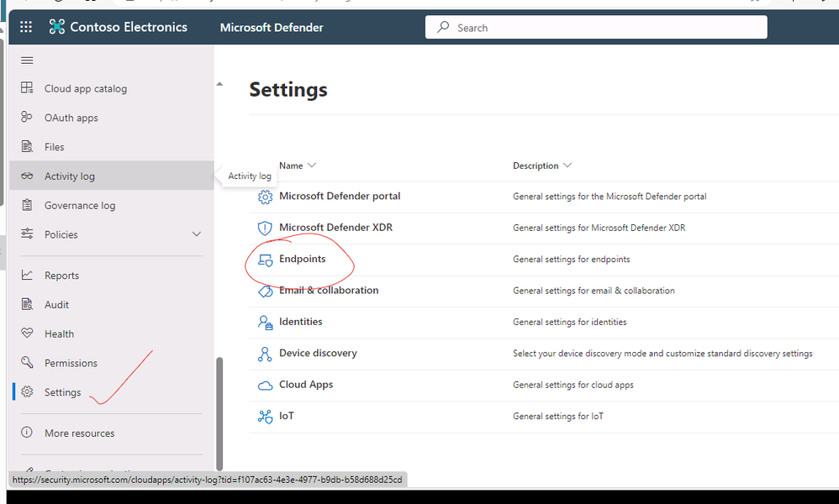This screenshot has height=504, width=839.
Task: Select Settings label in navigation
Action: (62, 392)
